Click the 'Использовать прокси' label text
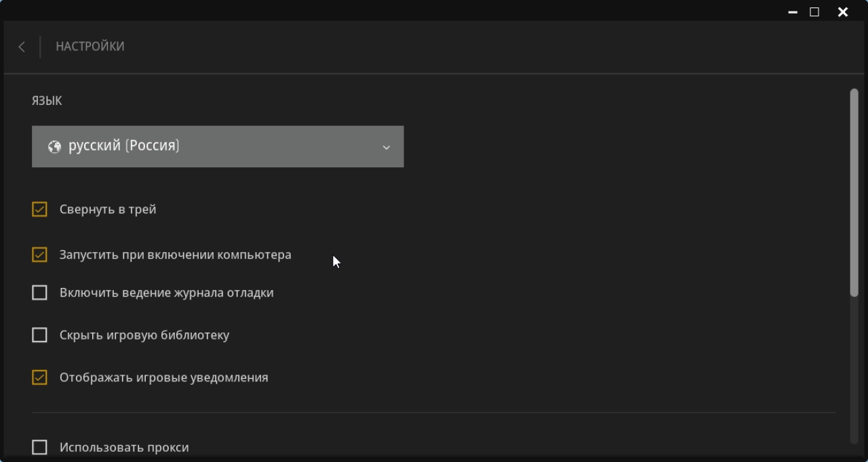868x462 pixels. point(124,447)
